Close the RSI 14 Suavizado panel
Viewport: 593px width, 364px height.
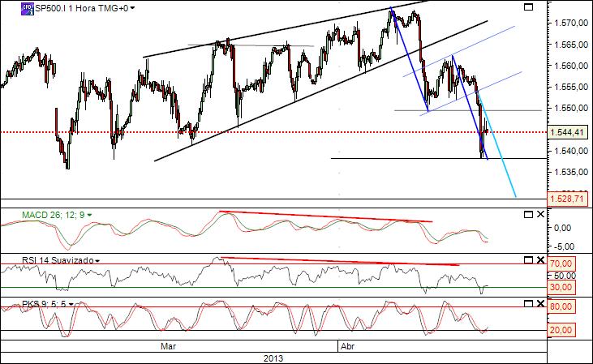[540, 260]
